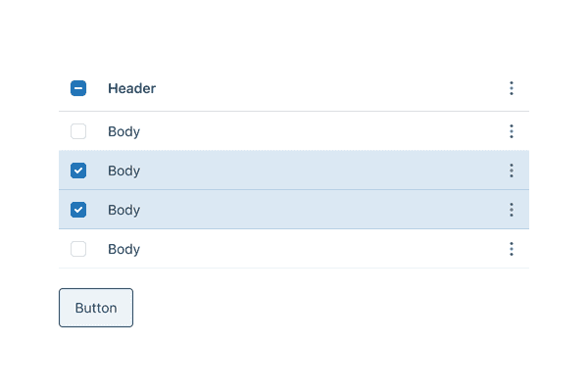The image size is (588, 392).
Task: Click the bold Header column label
Action: click(131, 88)
